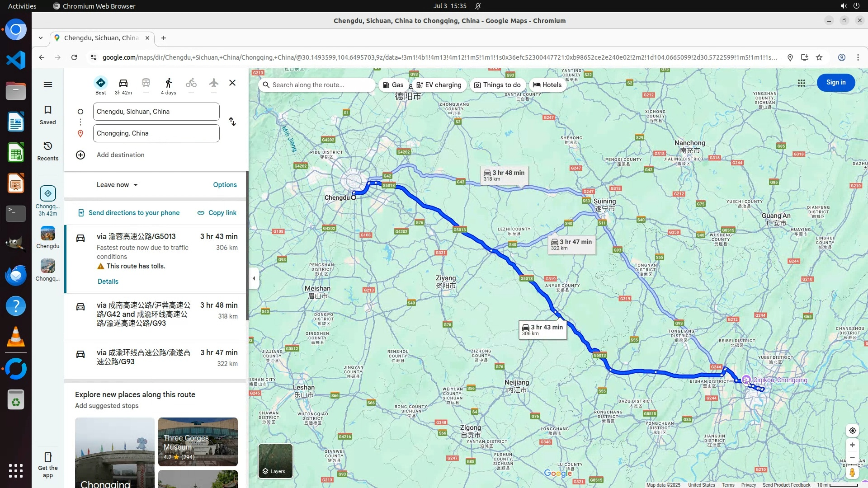
Task: Click the Sign in button
Action: click(x=835, y=83)
